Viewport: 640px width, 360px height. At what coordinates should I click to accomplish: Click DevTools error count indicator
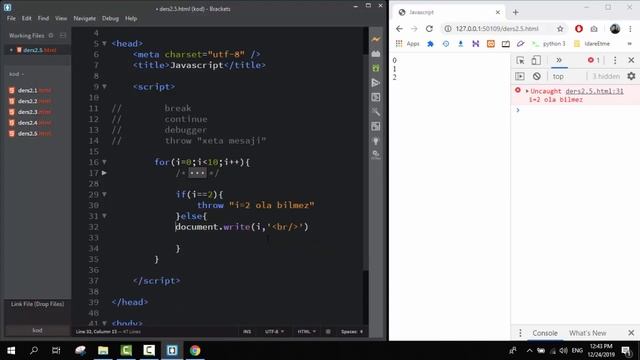click(x=594, y=60)
